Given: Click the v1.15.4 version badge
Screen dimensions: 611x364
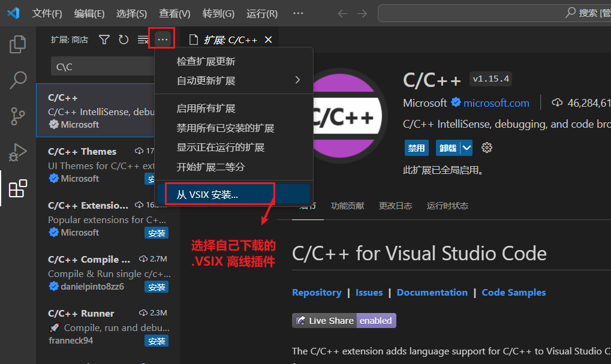Looking at the screenshot, I should 490,79.
